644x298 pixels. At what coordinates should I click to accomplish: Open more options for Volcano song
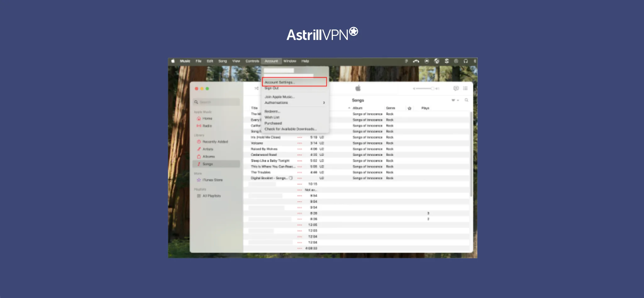click(299, 143)
